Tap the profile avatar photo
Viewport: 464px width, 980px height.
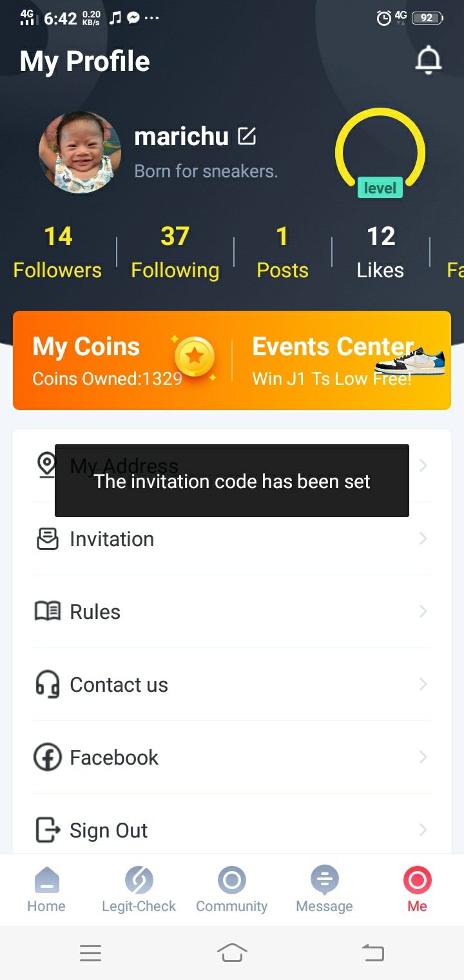(x=80, y=153)
